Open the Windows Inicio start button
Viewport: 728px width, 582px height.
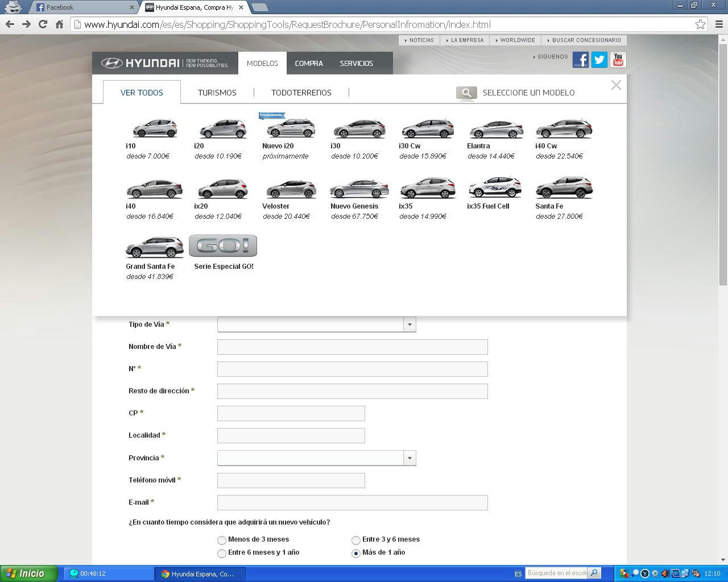click(x=29, y=573)
